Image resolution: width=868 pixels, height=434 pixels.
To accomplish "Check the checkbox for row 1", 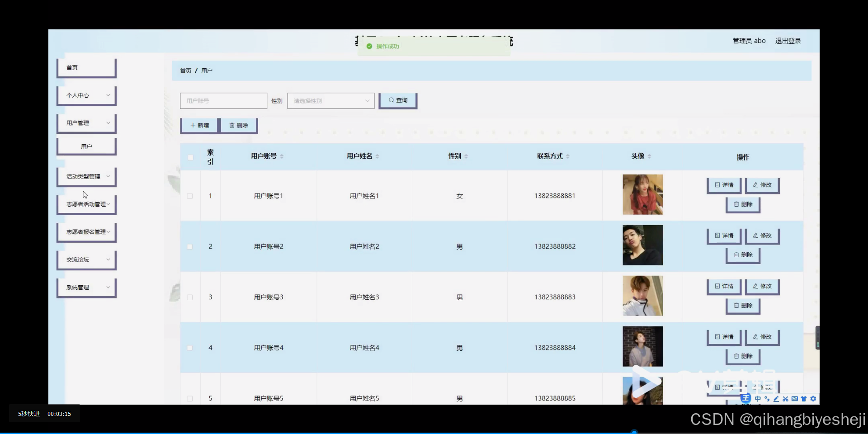I will (190, 196).
